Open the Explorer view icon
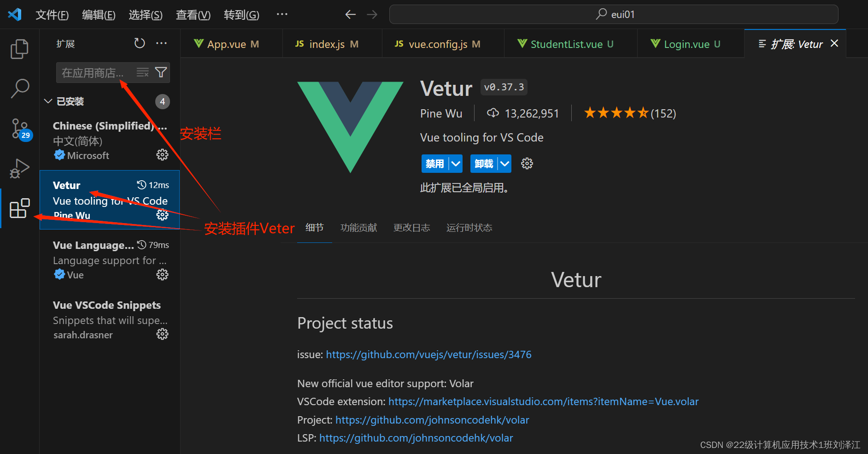This screenshot has width=868, height=454. tap(19, 48)
